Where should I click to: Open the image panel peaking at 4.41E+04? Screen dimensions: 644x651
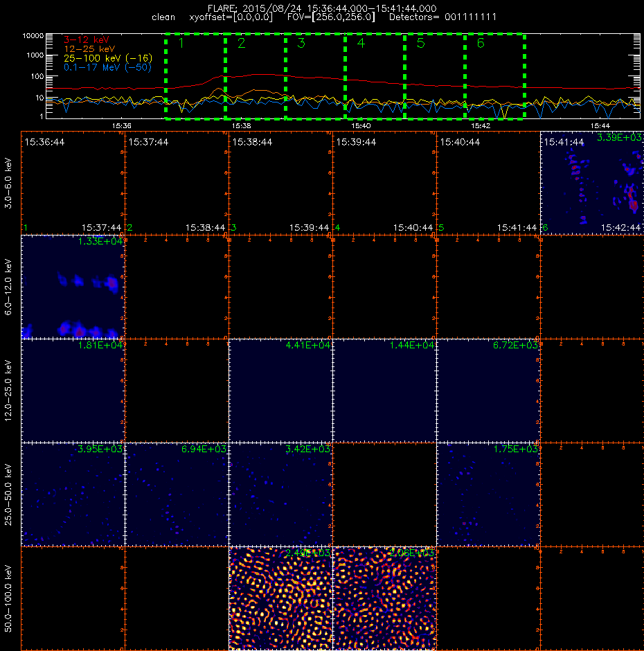click(x=280, y=391)
